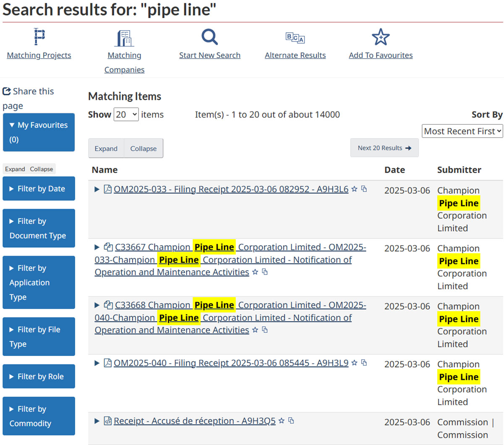The image size is (504, 445).
Task: Expand the Filter by Document Type panel
Action: click(39, 228)
